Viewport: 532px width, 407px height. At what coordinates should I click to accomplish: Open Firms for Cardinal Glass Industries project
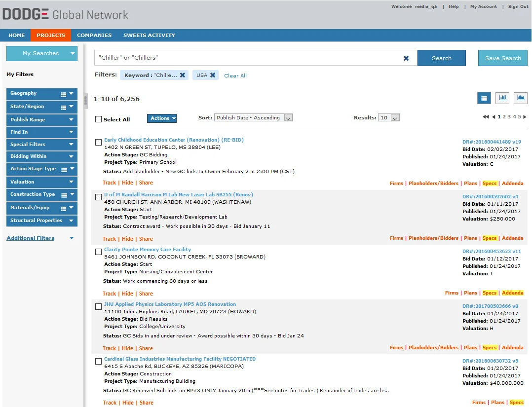tap(479, 403)
